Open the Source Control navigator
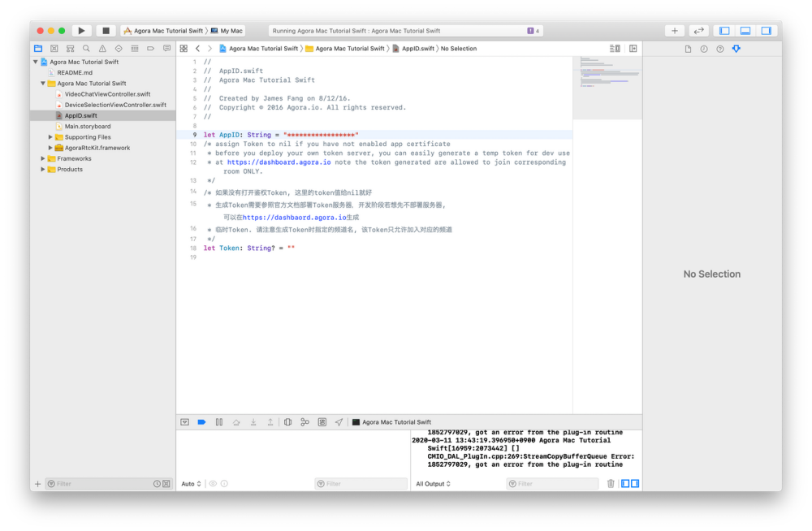The image size is (812, 531). coord(54,48)
